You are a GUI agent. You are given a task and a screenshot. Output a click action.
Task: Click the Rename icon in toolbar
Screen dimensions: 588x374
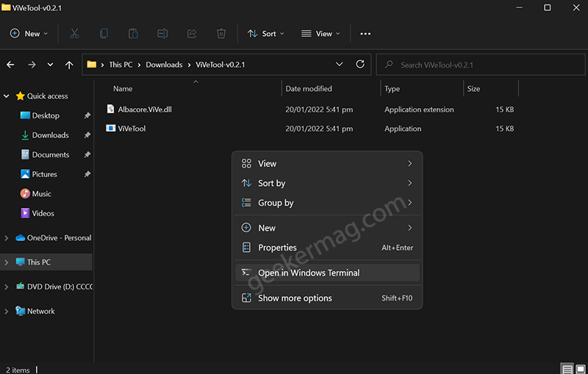[162, 34]
